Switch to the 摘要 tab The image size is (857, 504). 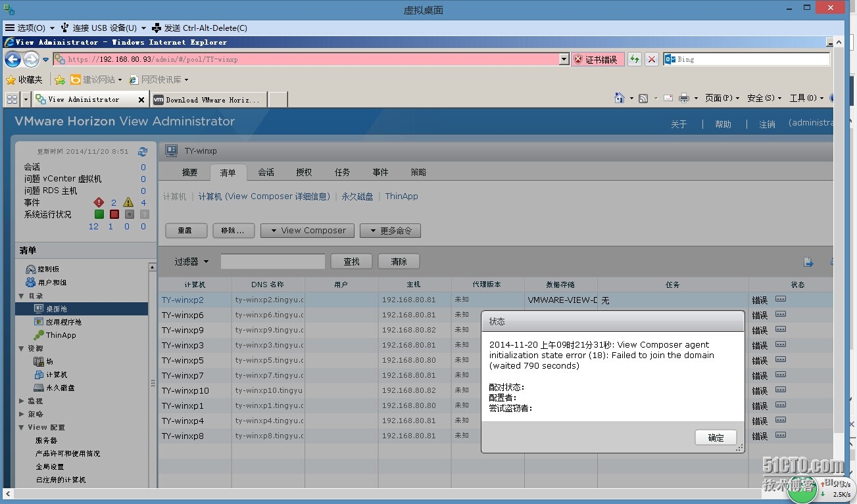190,172
